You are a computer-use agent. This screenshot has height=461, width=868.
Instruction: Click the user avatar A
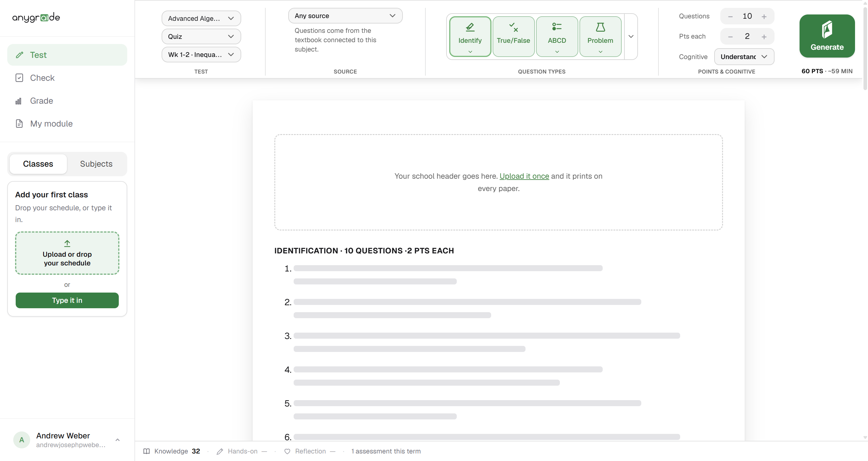(x=22, y=440)
